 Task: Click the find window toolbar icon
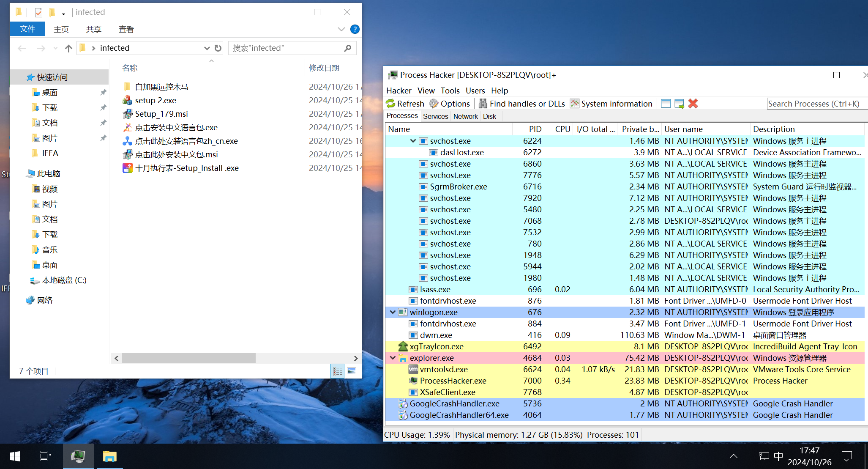pos(666,104)
